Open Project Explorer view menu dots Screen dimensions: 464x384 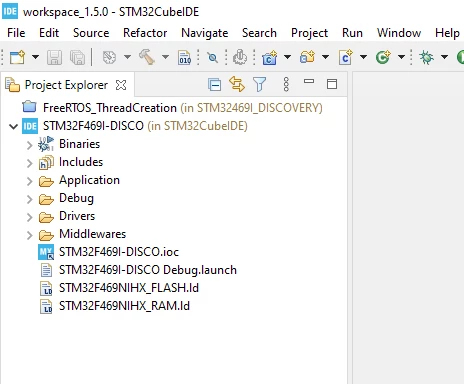coord(286,84)
